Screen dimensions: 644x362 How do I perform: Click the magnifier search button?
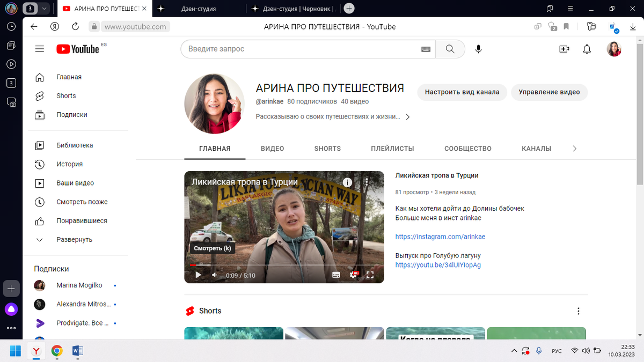(x=450, y=49)
